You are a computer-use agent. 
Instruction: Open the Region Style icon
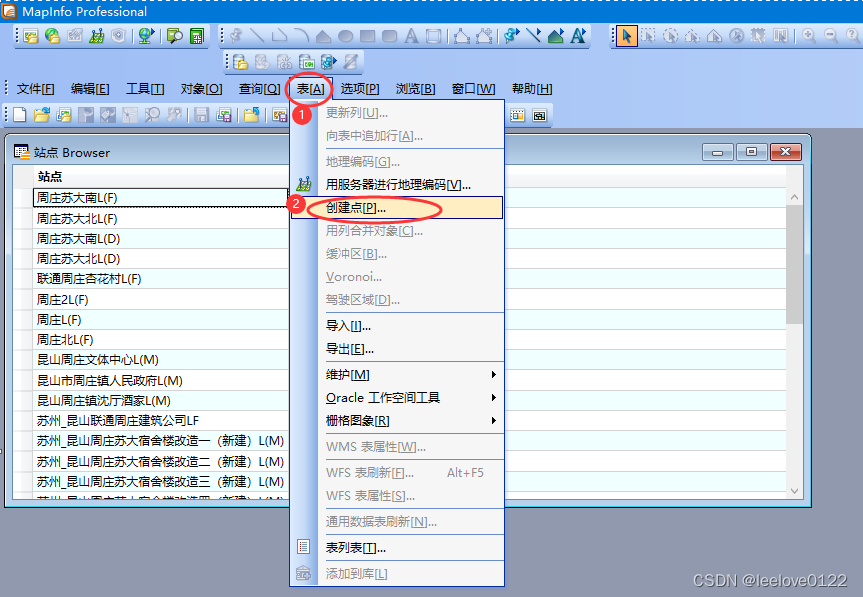pos(556,36)
